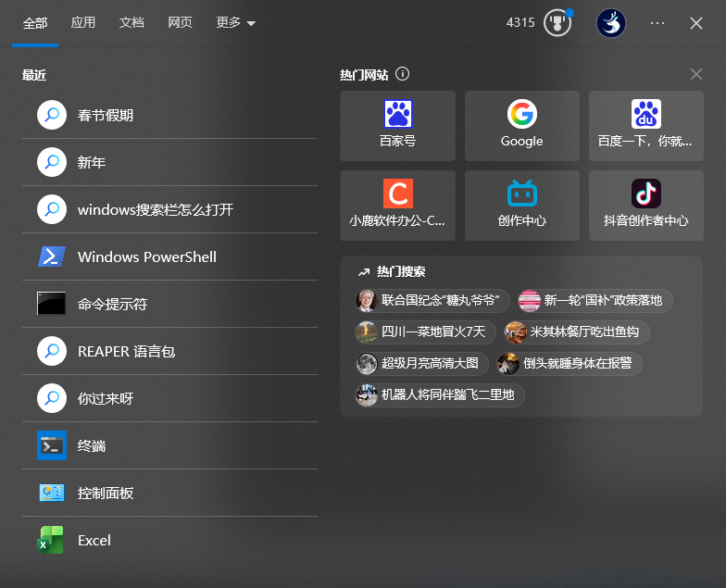Click the user profile avatar
The width and height of the screenshot is (726, 588).
pyautogui.click(x=611, y=22)
